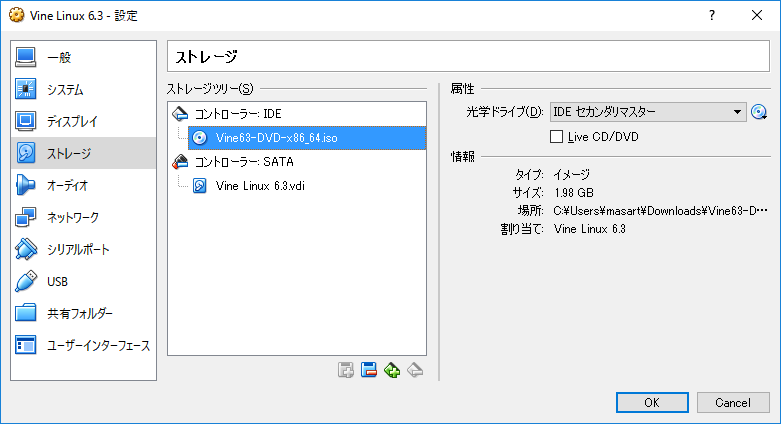Click the gear icon in the title bar
The height and width of the screenshot is (424, 781).
[x=16, y=15]
